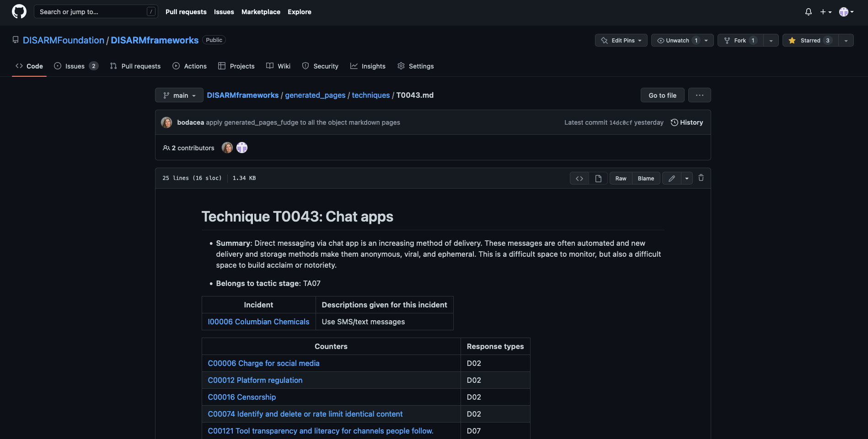The image size is (868, 439).
Task: Open the Wiki tab
Action: click(278, 66)
